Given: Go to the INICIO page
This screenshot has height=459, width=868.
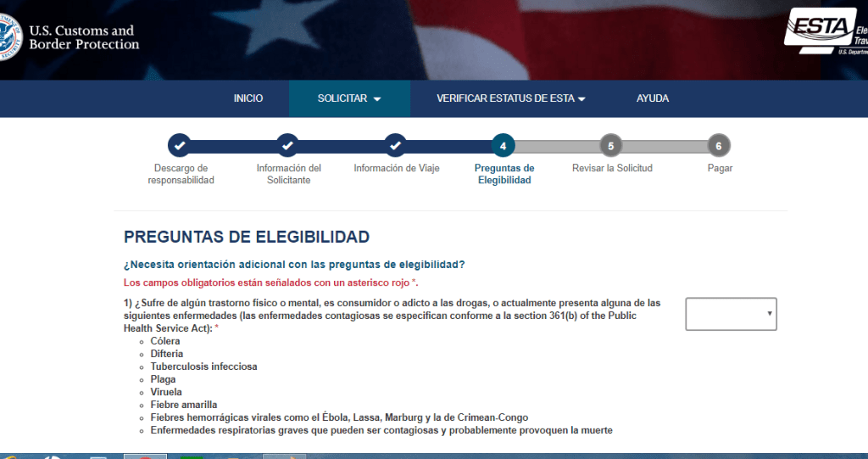Looking at the screenshot, I should (248, 98).
